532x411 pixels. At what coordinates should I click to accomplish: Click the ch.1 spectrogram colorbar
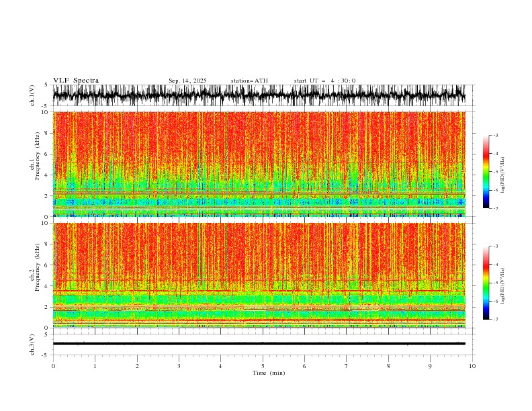486,172
